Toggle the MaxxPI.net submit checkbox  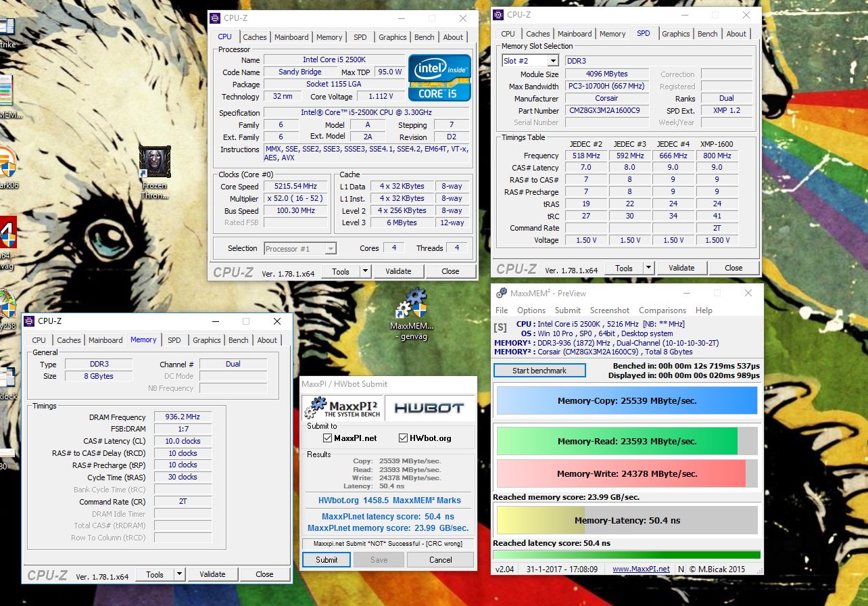(328, 438)
